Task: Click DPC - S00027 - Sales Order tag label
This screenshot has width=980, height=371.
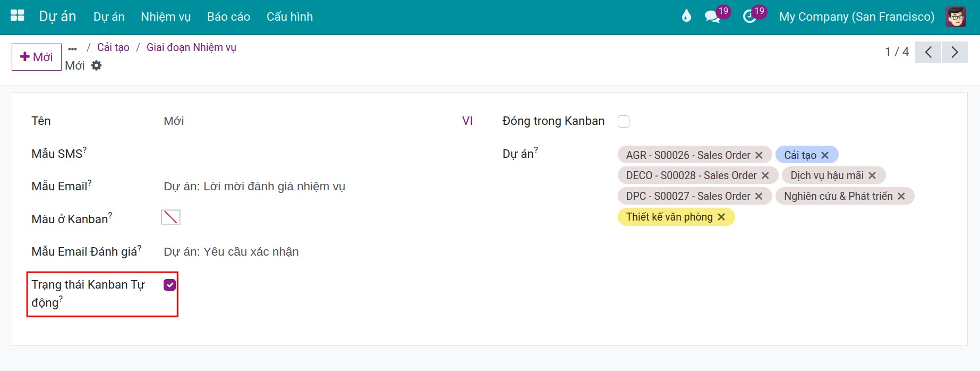Action: pyautogui.click(x=688, y=196)
